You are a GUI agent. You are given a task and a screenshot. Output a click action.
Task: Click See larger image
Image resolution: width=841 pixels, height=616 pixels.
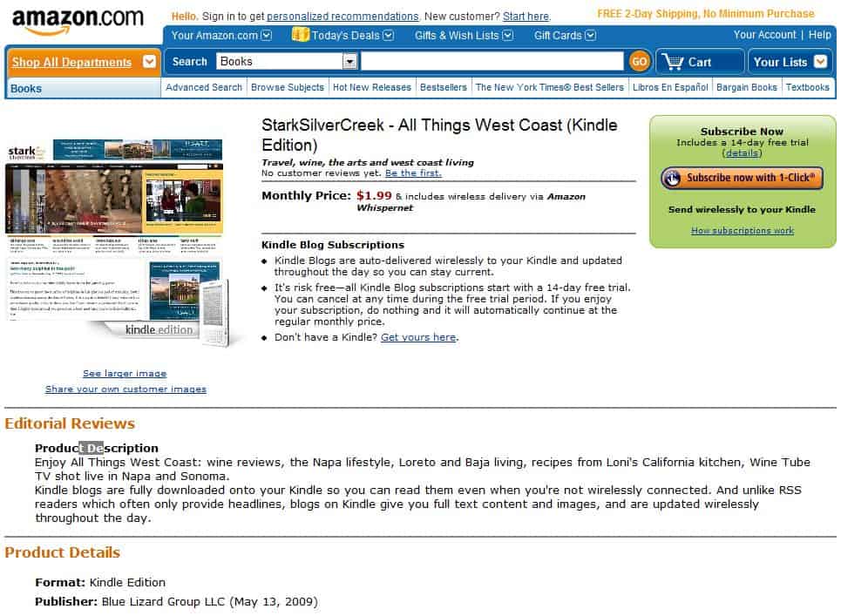124,373
